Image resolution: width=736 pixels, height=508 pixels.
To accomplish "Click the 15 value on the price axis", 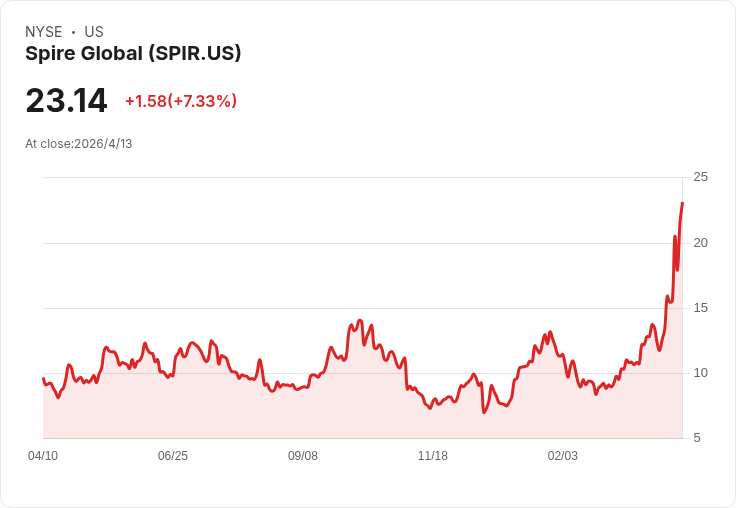I will 701,308.
